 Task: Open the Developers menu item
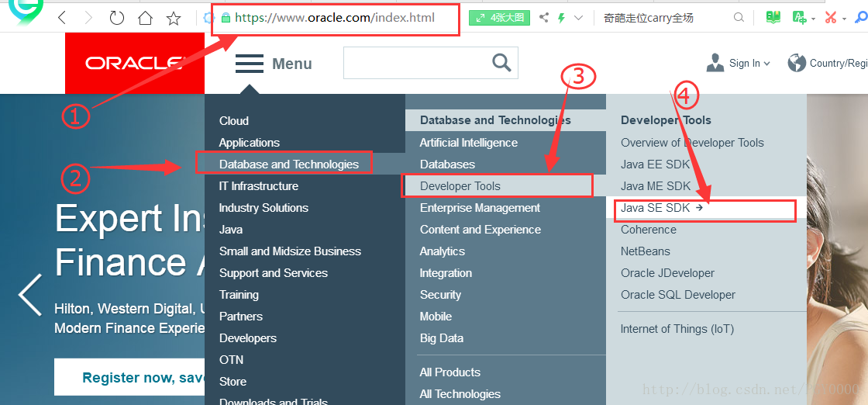[247, 338]
